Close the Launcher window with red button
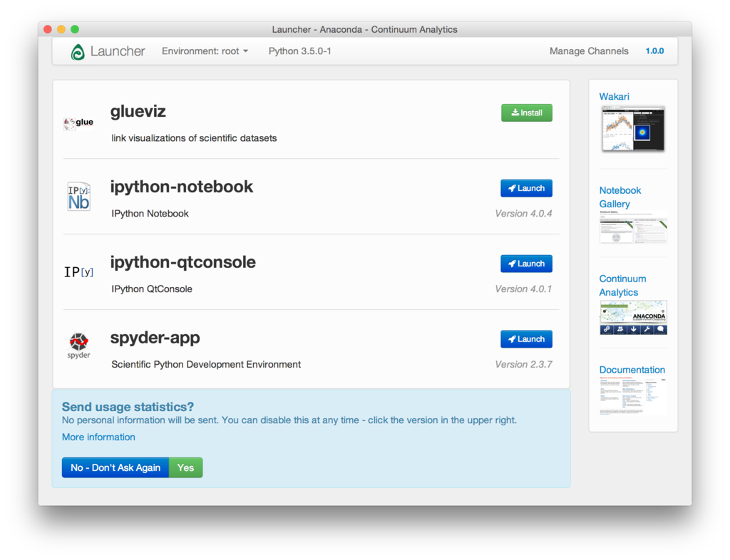The height and width of the screenshot is (560, 730). pos(48,29)
